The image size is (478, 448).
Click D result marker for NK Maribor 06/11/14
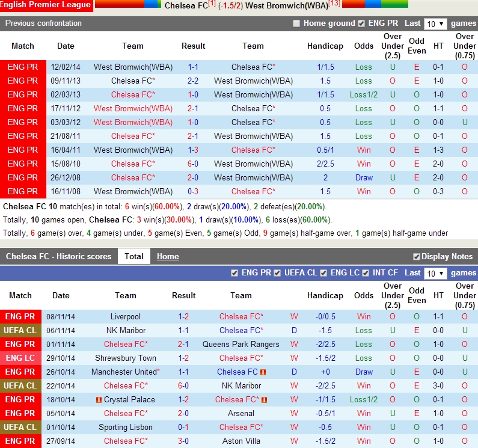click(x=294, y=331)
